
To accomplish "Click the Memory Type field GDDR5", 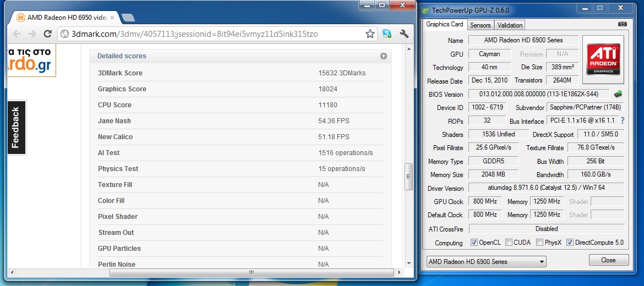I will (493, 161).
